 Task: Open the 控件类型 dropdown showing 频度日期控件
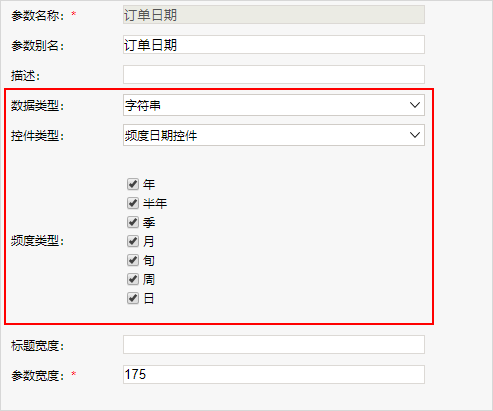click(274, 135)
